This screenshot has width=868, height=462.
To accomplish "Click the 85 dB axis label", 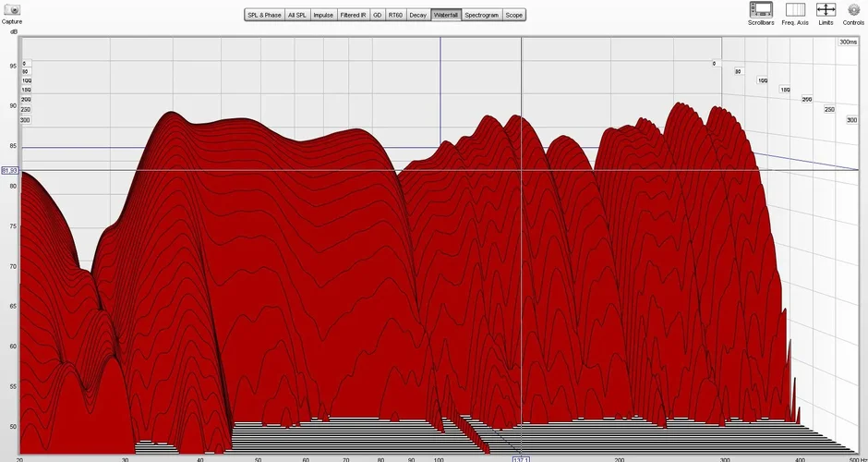I will (x=13, y=146).
